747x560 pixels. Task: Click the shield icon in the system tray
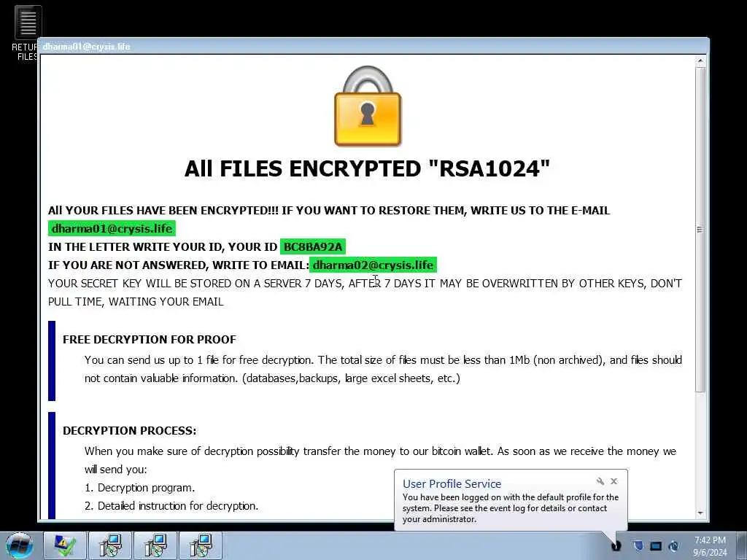tap(638, 545)
